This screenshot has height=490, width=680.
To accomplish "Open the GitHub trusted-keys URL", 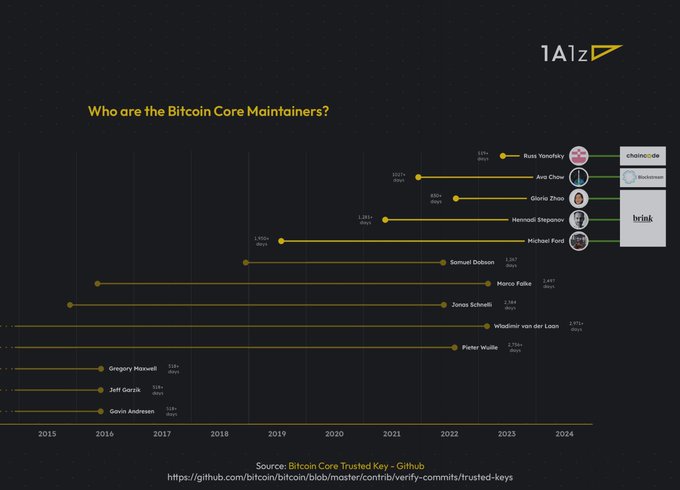I will pyautogui.click(x=340, y=477).
